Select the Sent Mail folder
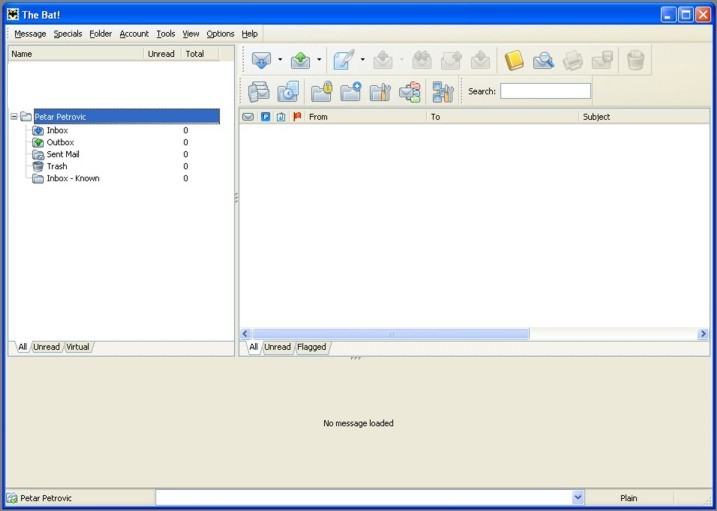 [63, 154]
